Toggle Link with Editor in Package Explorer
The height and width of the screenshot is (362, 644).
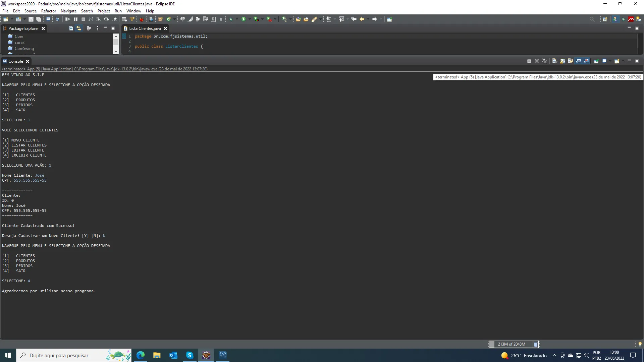79,28
